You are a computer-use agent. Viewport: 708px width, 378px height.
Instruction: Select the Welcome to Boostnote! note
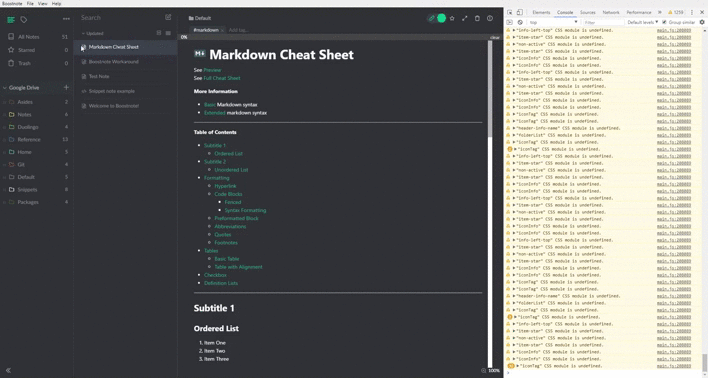pos(126,106)
